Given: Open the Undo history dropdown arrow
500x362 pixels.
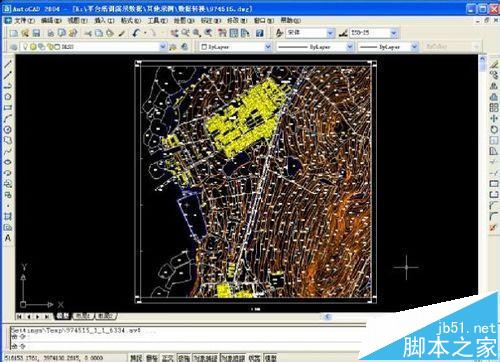Looking at the screenshot, I should (145, 33).
